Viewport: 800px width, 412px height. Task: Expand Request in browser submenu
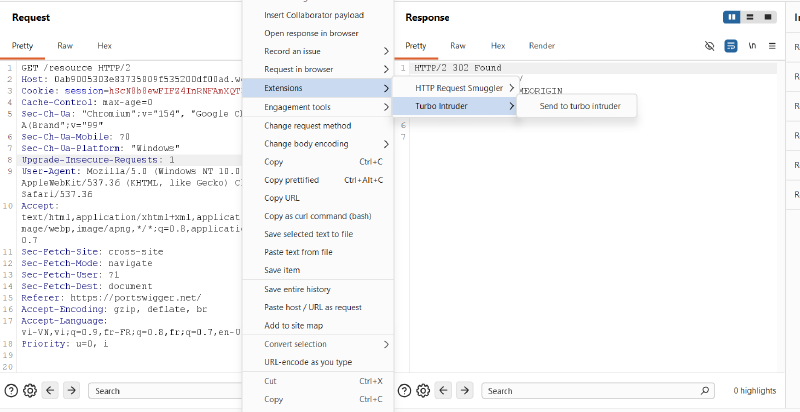click(318, 69)
